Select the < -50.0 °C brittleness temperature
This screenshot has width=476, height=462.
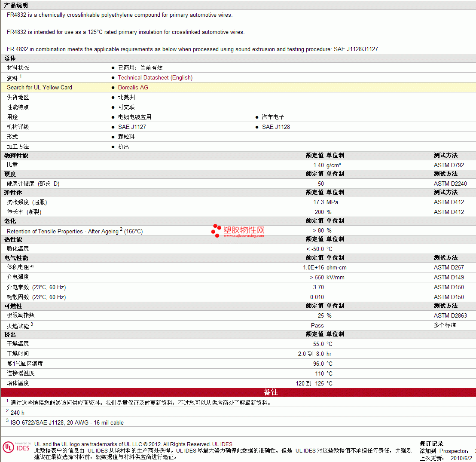319,249
